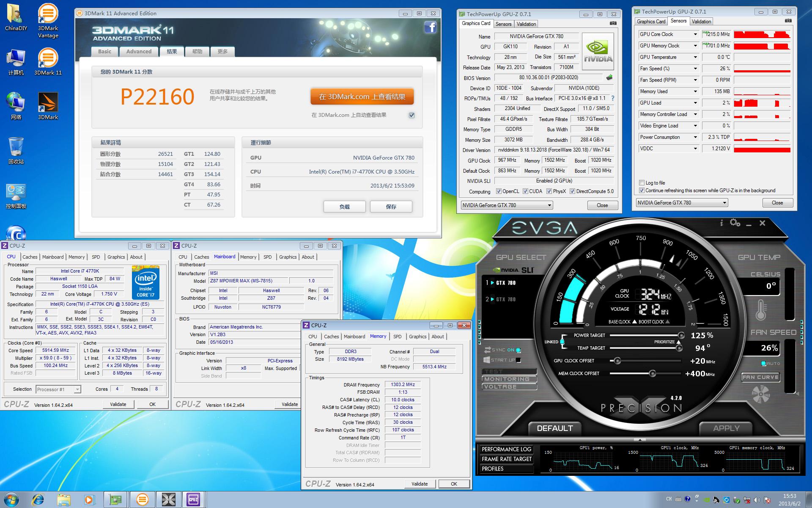
Task: Toggle OpenCL checkbox in GPU-Z
Action: (x=499, y=191)
